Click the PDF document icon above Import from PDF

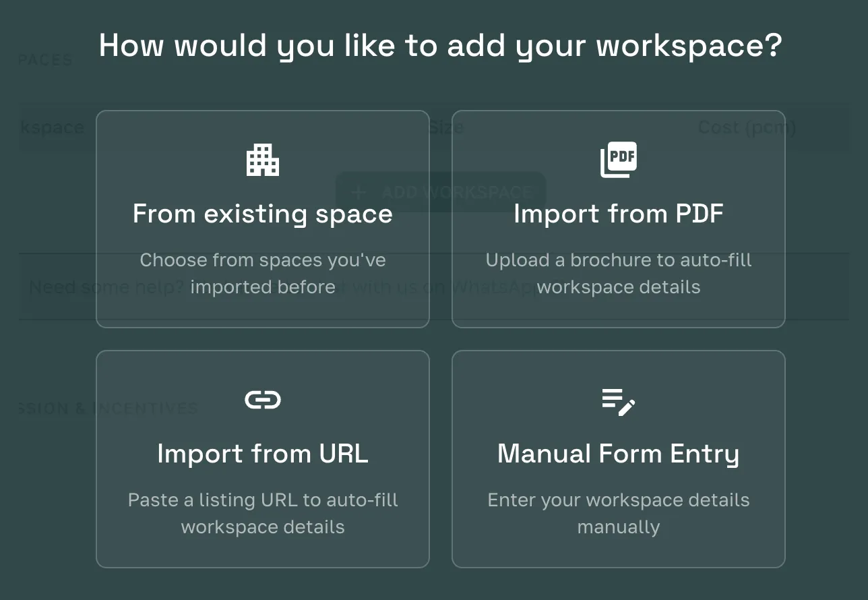click(619, 160)
